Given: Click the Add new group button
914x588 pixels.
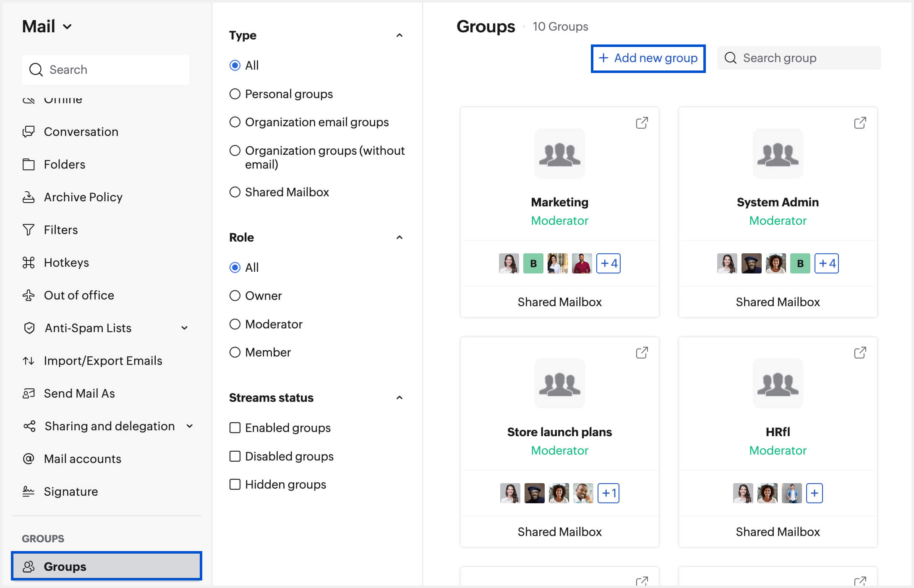Looking at the screenshot, I should [x=648, y=58].
